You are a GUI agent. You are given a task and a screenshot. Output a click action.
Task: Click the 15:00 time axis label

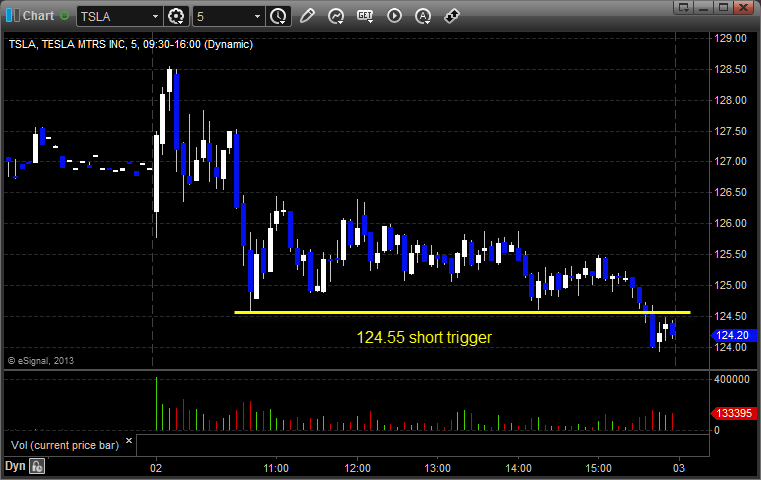coord(598,468)
